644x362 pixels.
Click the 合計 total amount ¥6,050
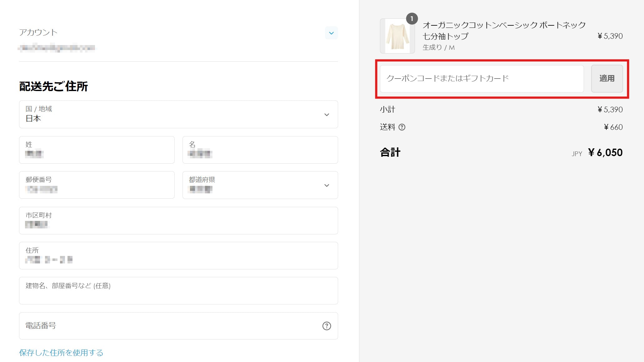click(x=605, y=153)
